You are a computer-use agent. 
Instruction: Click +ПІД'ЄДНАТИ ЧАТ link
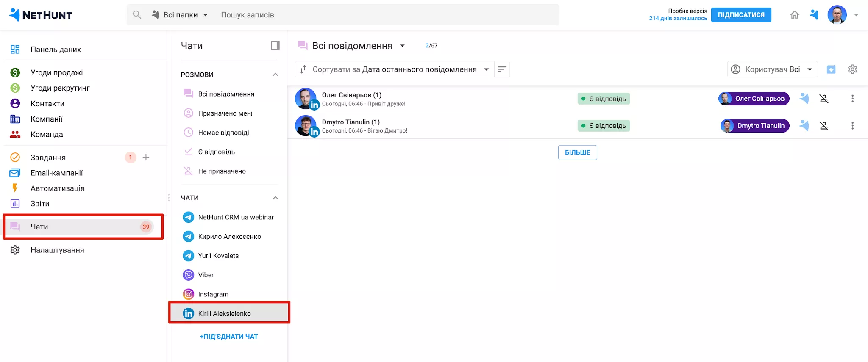[229, 337]
